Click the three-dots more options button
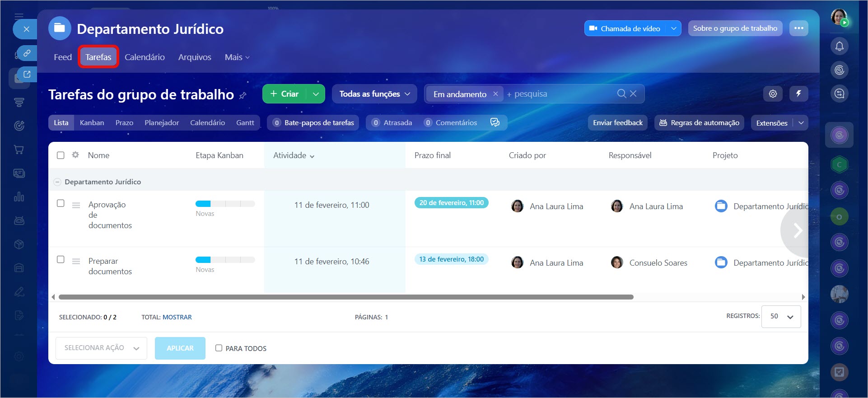 tap(798, 28)
